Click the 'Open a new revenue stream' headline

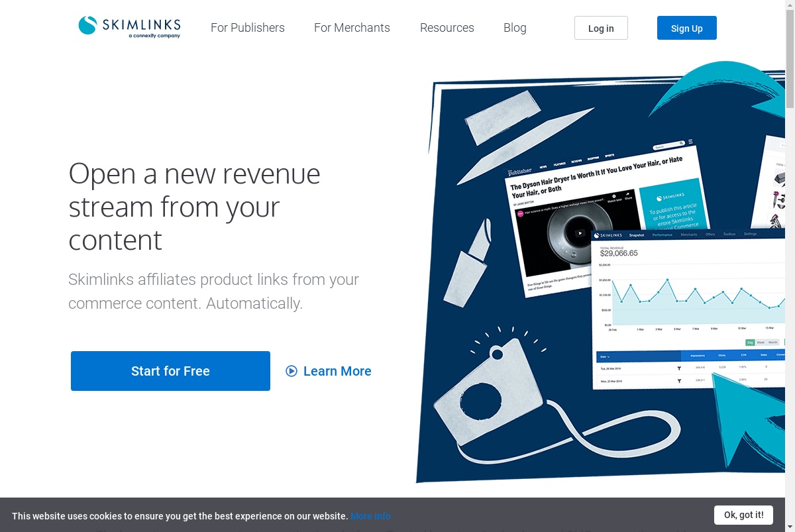tap(195, 207)
